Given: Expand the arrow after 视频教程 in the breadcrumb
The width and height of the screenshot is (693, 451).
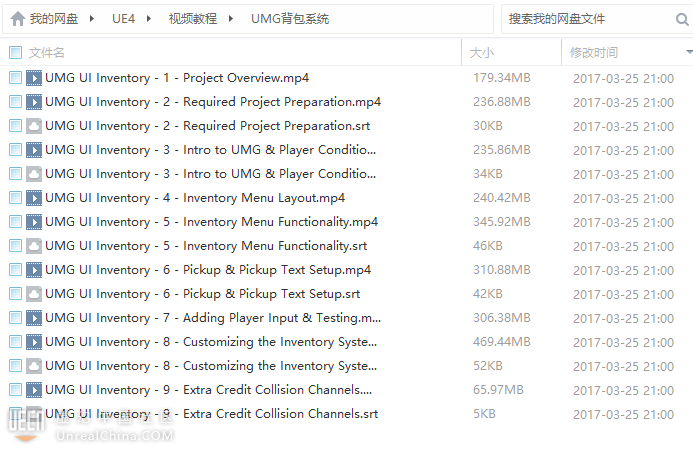Looking at the screenshot, I should click(231, 19).
